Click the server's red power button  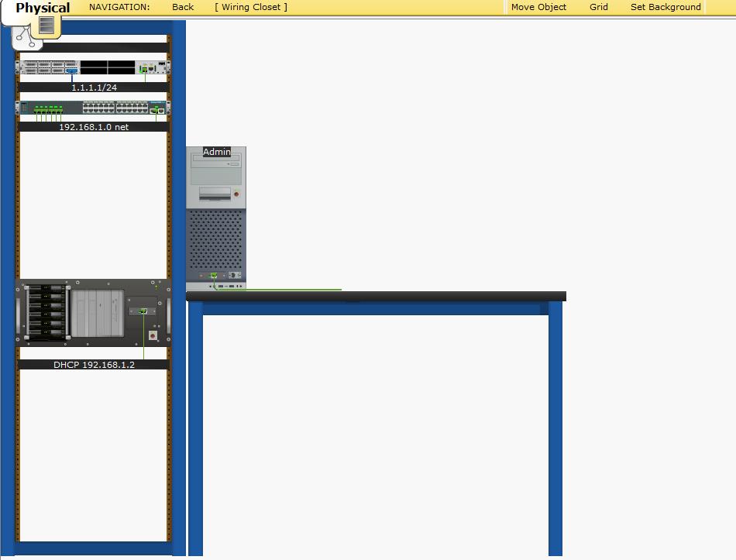pos(153,335)
